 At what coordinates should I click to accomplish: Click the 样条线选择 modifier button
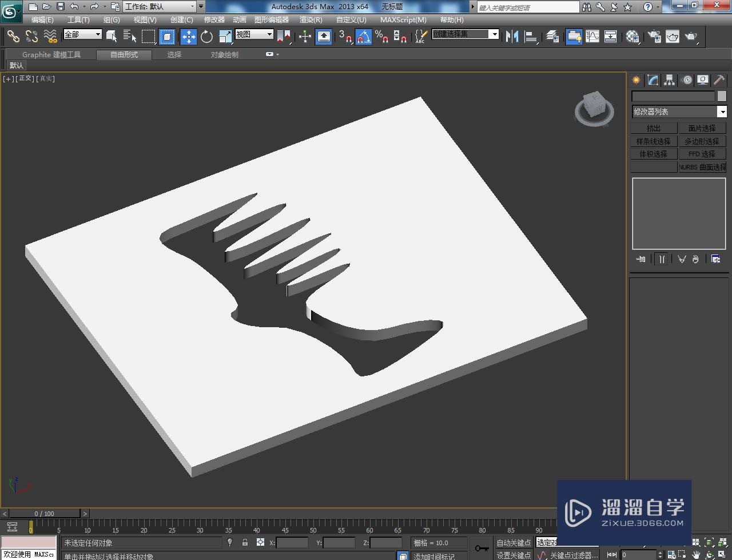coord(654,141)
